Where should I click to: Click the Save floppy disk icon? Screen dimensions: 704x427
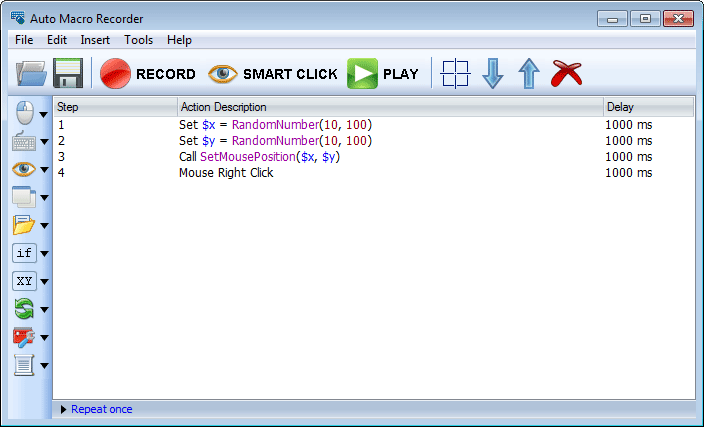[x=68, y=73]
